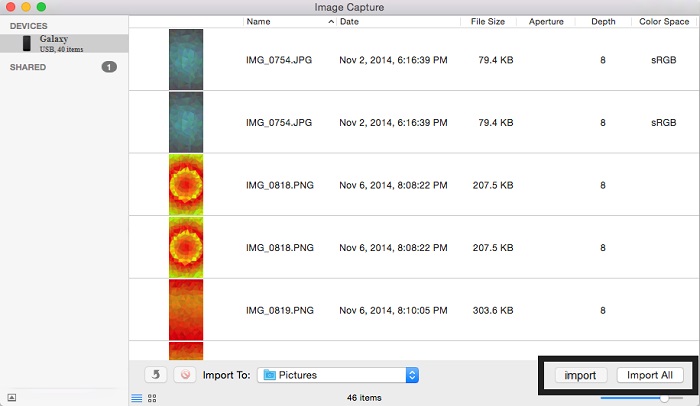Click the Import All button
The width and height of the screenshot is (700, 406).
click(x=650, y=375)
